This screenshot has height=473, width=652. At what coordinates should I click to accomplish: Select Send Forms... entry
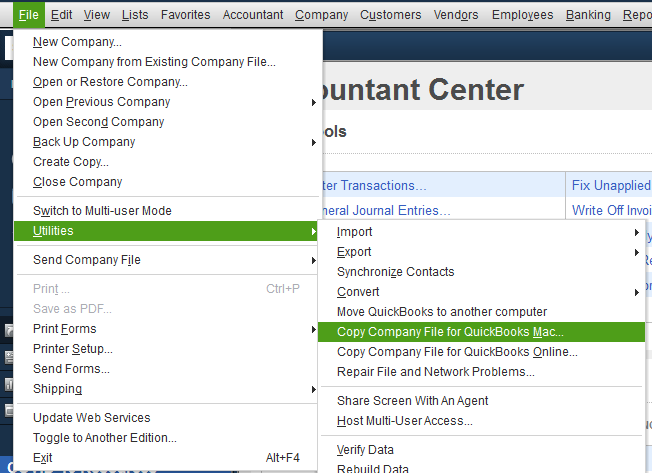pos(166,369)
